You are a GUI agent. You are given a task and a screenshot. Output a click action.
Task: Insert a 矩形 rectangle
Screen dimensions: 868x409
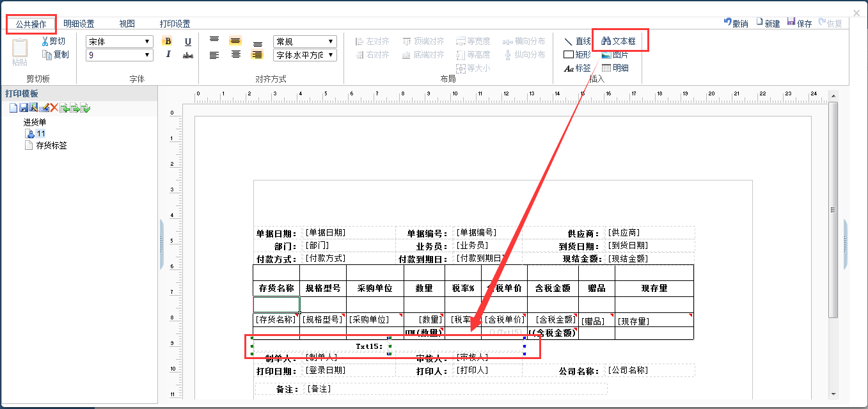point(577,54)
